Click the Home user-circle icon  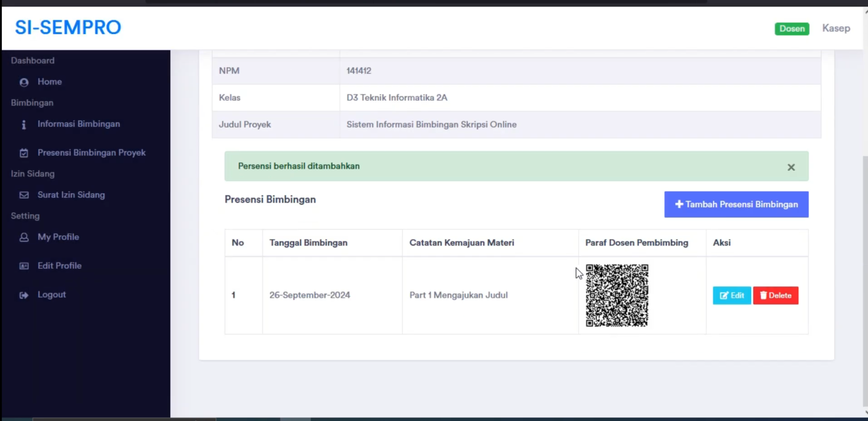(24, 82)
